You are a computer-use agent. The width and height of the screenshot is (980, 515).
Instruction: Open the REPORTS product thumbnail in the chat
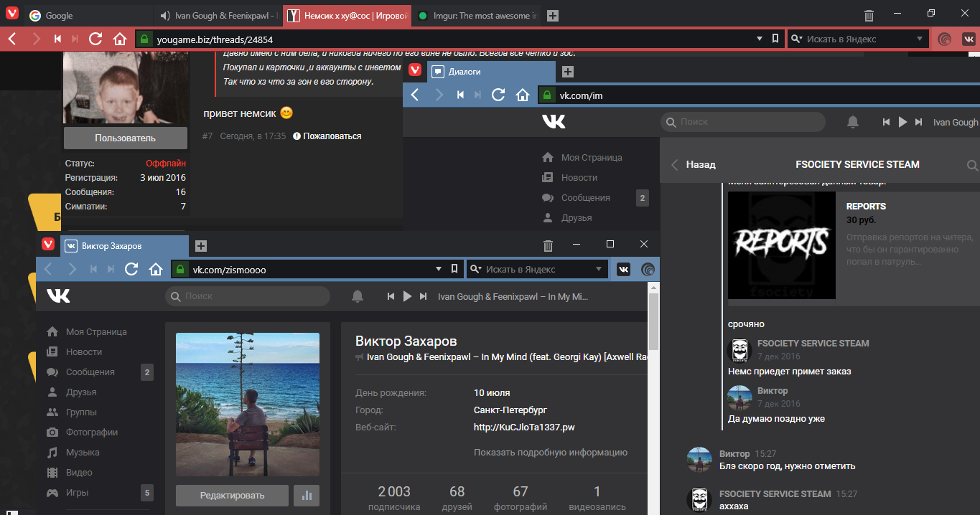[781, 245]
